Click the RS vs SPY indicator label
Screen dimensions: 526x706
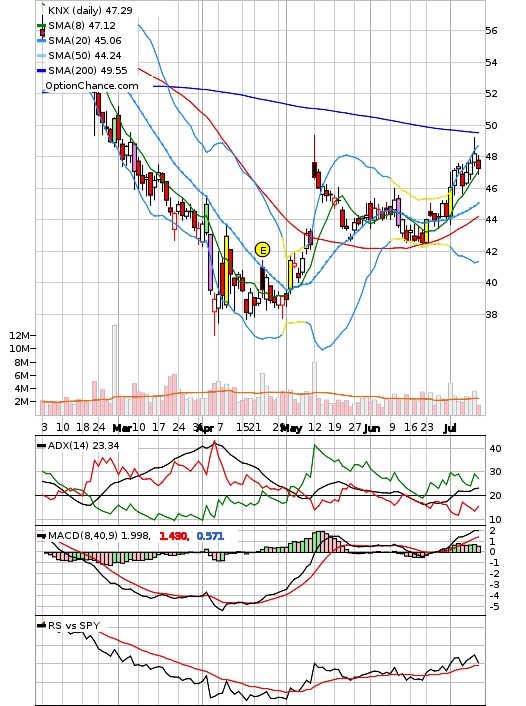[x=74, y=625]
